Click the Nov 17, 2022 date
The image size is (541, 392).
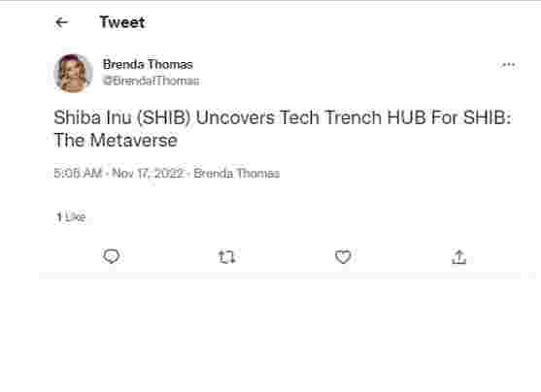pos(148,173)
